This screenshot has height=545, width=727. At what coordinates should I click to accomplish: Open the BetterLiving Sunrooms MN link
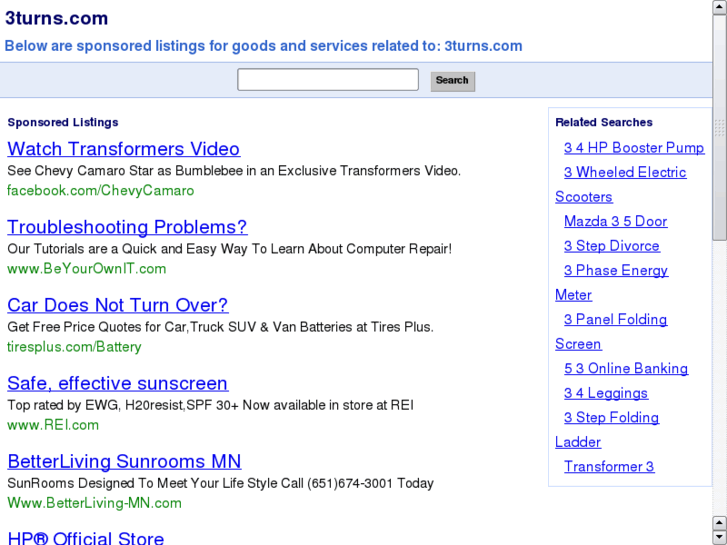click(124, 461)
